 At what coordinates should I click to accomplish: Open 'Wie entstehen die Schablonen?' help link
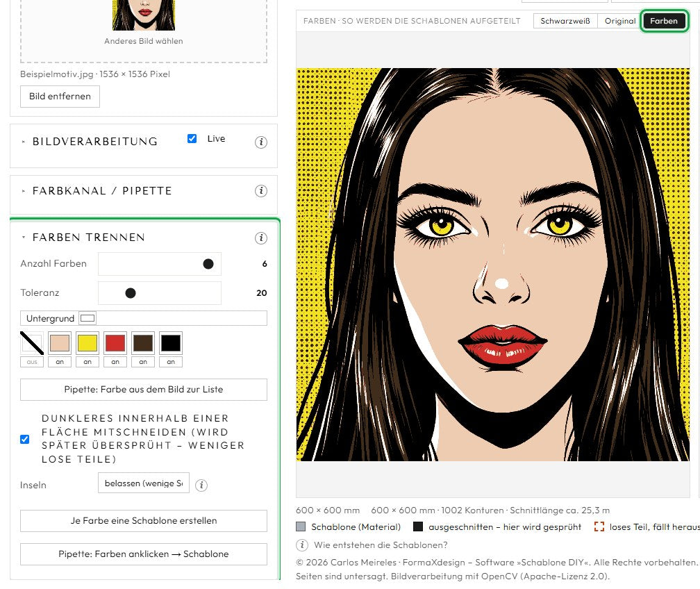(381, 545)
